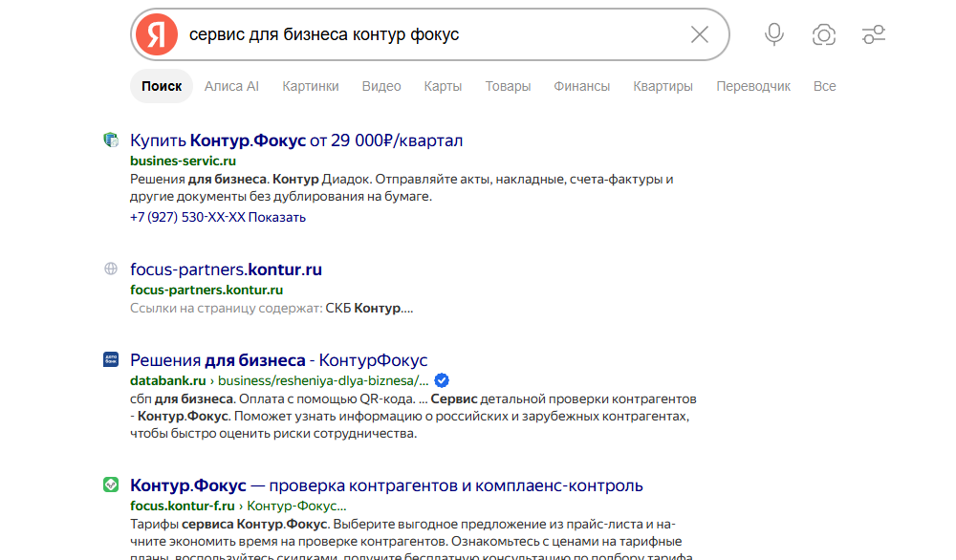This screenshot has height=560, width=956.
Task: Select the Поиск tab
Action: (162, 87)
